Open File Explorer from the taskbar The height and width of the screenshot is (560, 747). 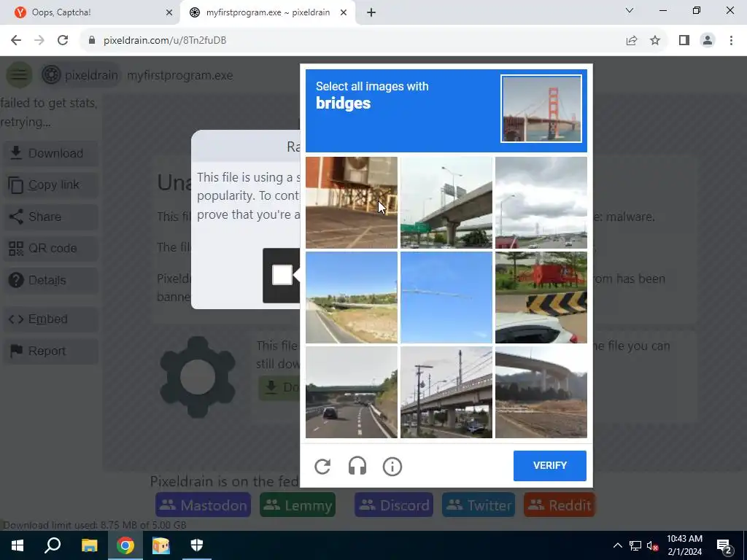(89, 545)
